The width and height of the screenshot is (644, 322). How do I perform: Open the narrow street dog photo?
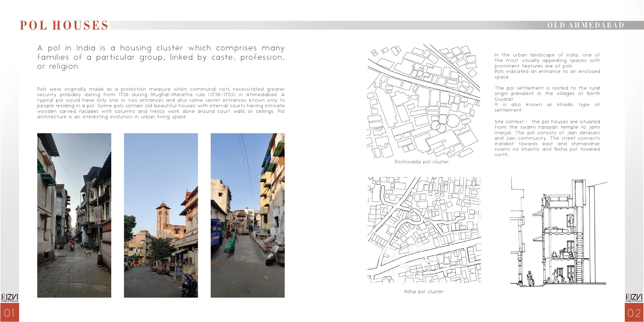click(x=74, y=215)
